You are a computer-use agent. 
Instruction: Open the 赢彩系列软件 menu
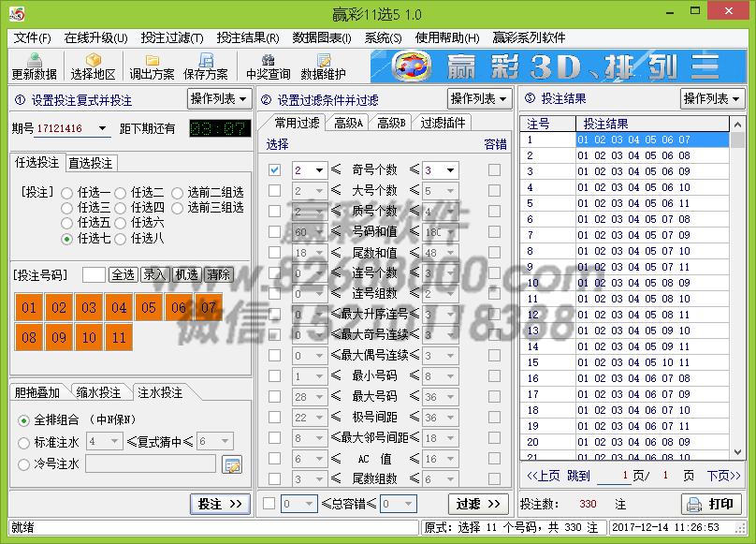(529, 37)
